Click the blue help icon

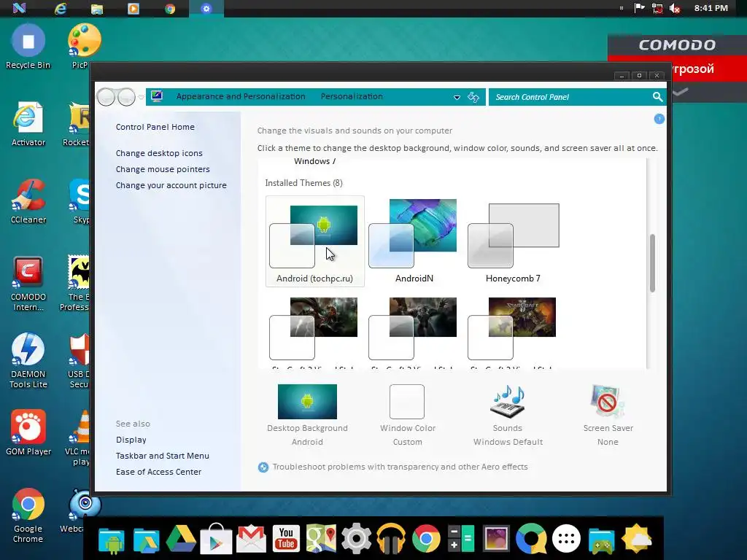click(x=659, y=119)
